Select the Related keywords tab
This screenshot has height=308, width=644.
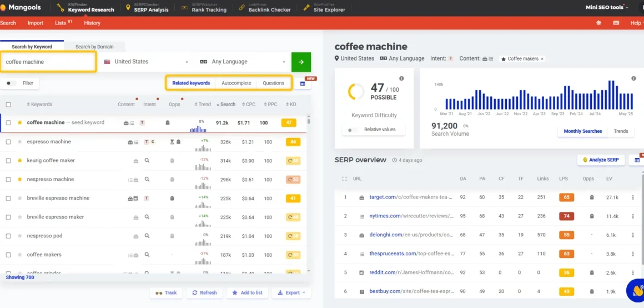click(191, 83)
